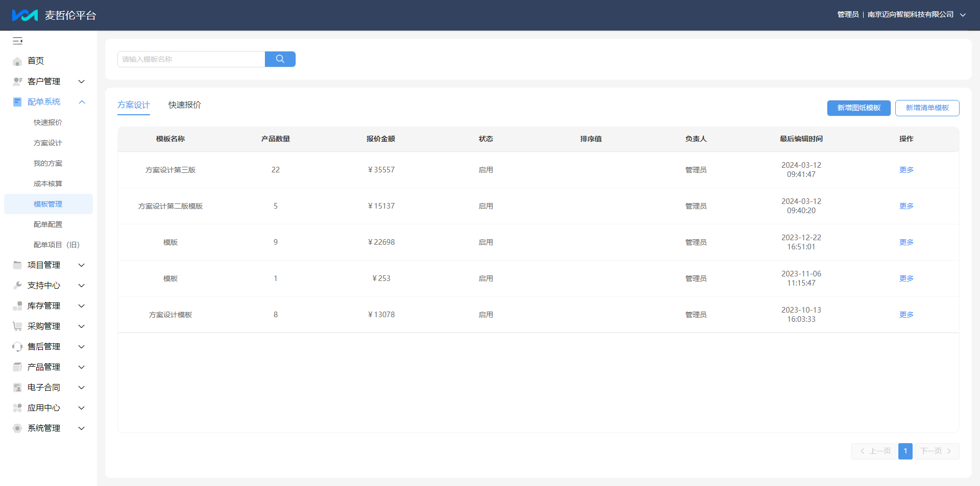This screenshot has width=980, height=486.
Task: Click 更多 for 方案设计第三版
Action: [906, 170]
